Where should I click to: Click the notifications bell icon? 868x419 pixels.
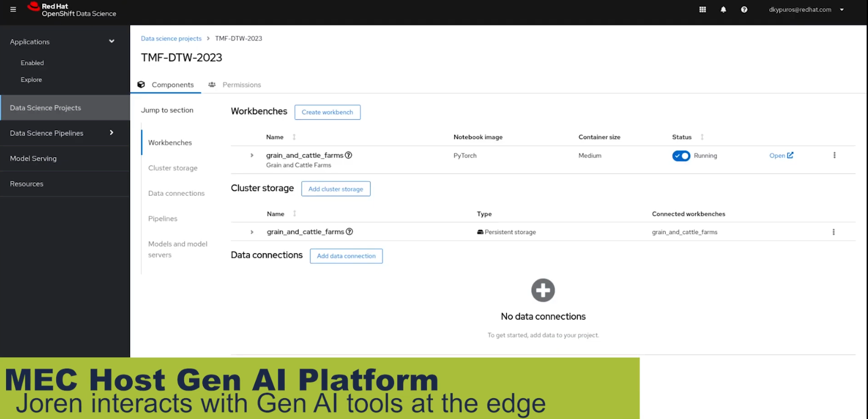(723, 9)
